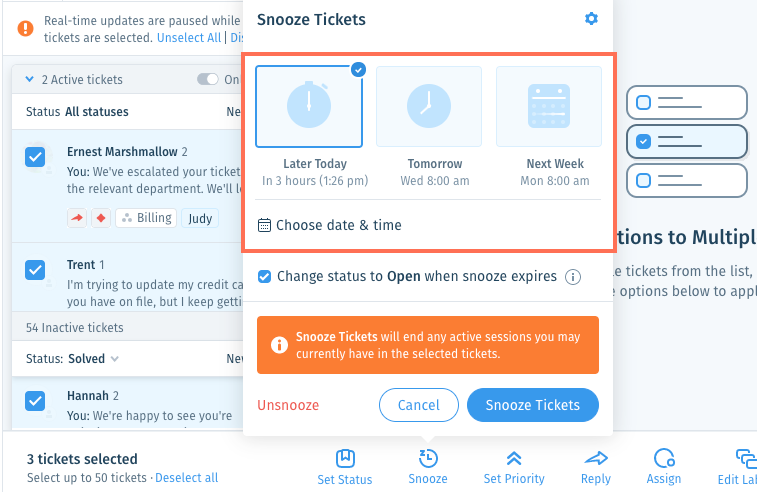Open the All statuses filter
Image resolution: width=757 pixels, height=492 pixels.
[97, 112]
